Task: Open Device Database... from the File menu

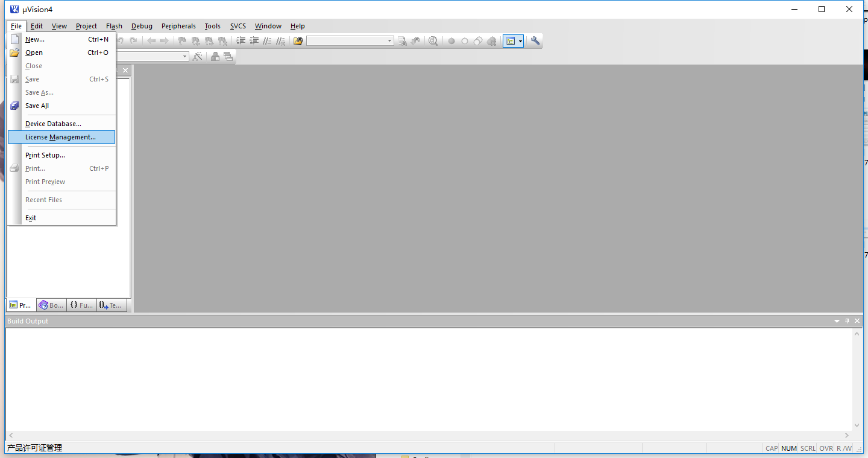Action: 61,124
